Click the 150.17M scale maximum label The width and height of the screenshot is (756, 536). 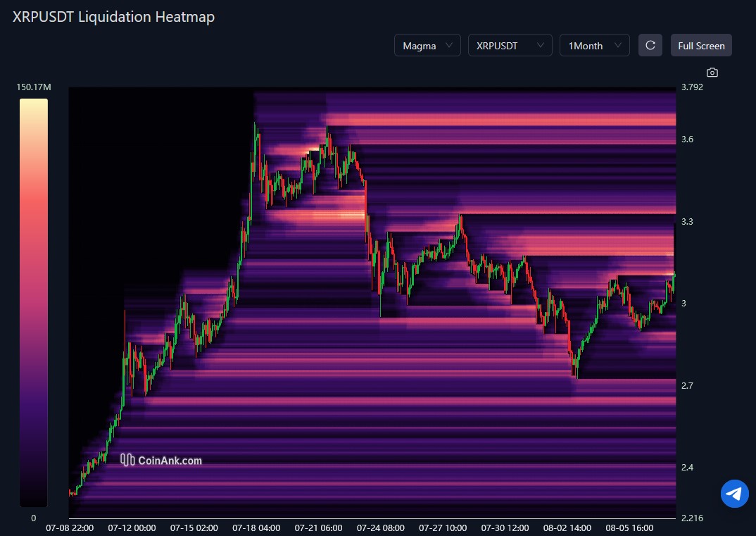[x=34, y=87]
